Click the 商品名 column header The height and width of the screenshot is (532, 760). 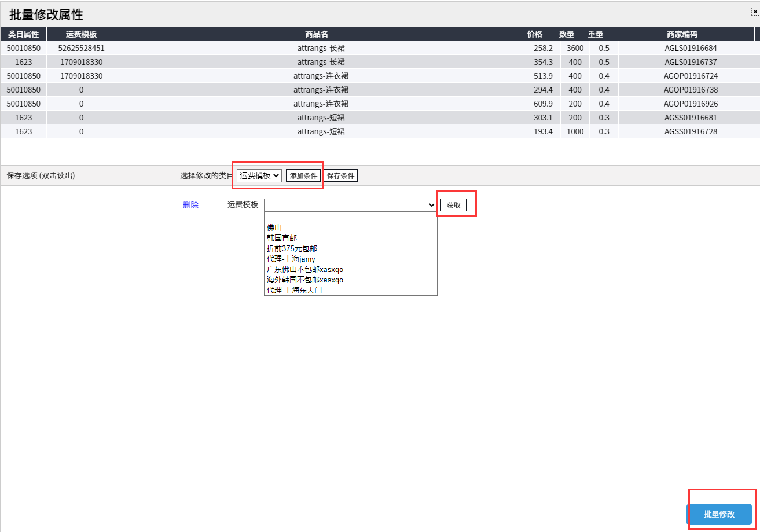(316, 34)
